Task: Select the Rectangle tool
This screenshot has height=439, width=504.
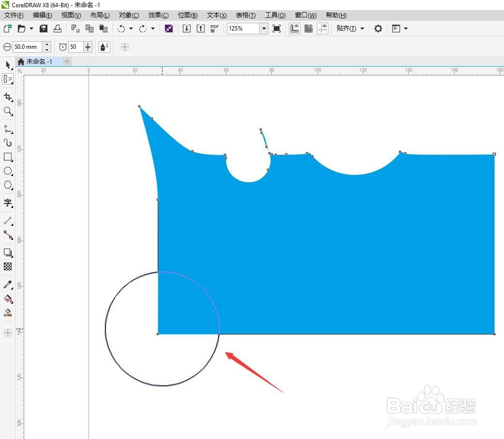Action: pyautogui.click(x=8, y=157)
